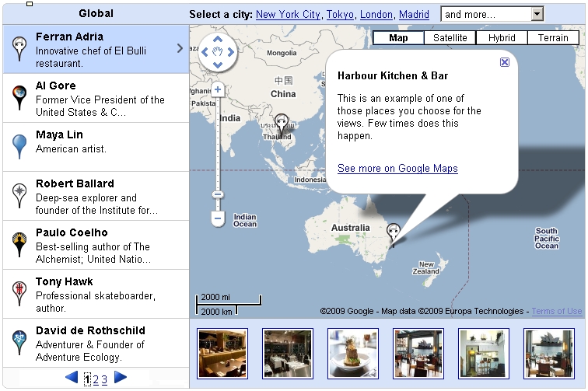Click Ferran Adria name text
This screenshot has width=588, height=391.
pos(69,37)
